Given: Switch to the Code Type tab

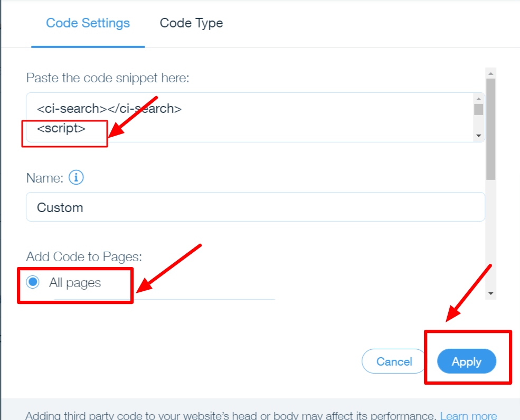Looking at the screenshot, I should pyautogui.click(x=191, y=23).
